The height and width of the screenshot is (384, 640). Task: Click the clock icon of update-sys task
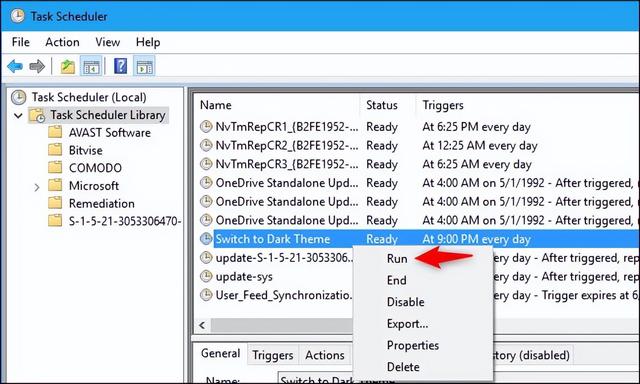point(206,276)
